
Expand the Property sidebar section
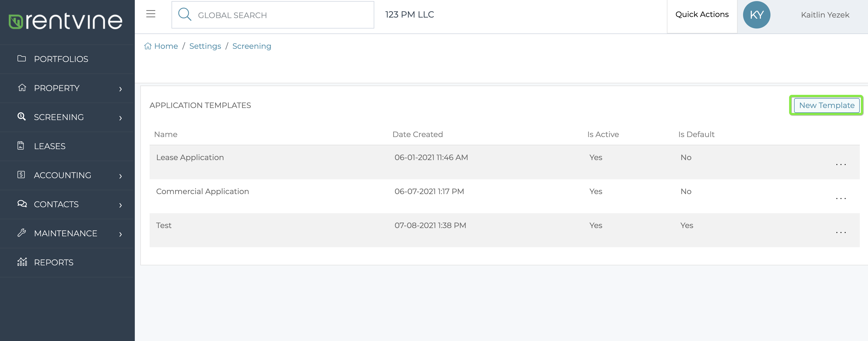(67, 88)
